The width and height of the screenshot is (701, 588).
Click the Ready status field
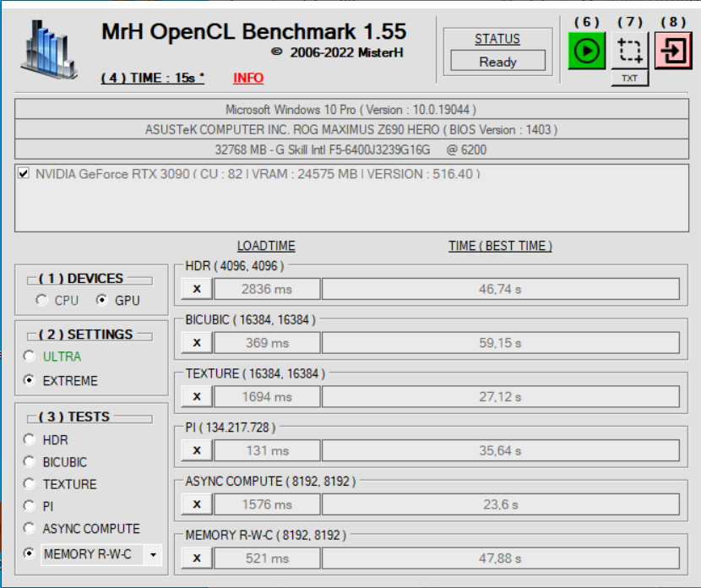click(497, 62)
